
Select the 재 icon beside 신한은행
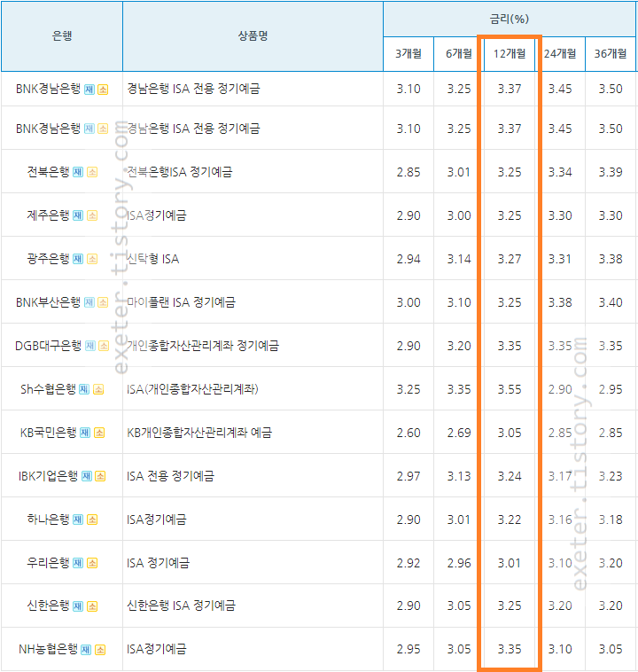[78, 606]
